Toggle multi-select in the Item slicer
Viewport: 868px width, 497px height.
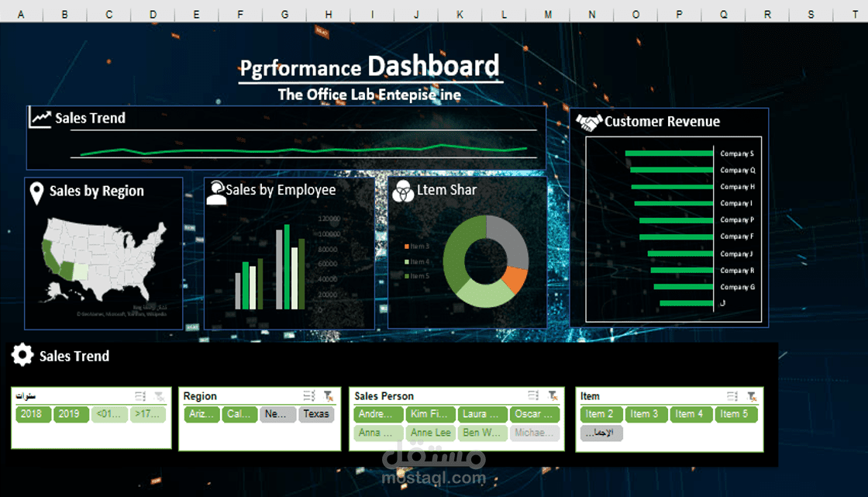pos(732,396)
